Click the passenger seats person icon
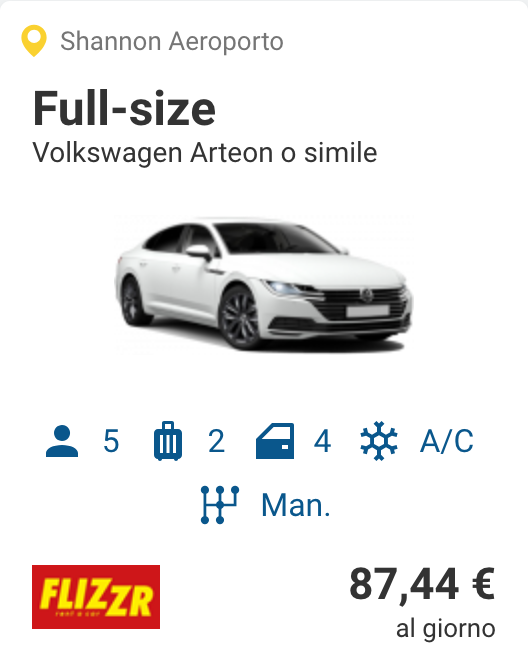This screenshot has width=528, height=654. pyautogui.click(x=62, y=441)
